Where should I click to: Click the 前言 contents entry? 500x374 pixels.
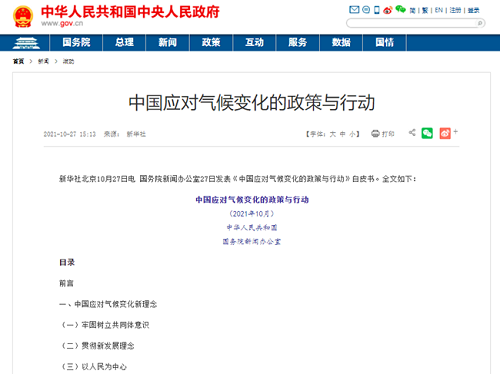click(x=66, y=283)
